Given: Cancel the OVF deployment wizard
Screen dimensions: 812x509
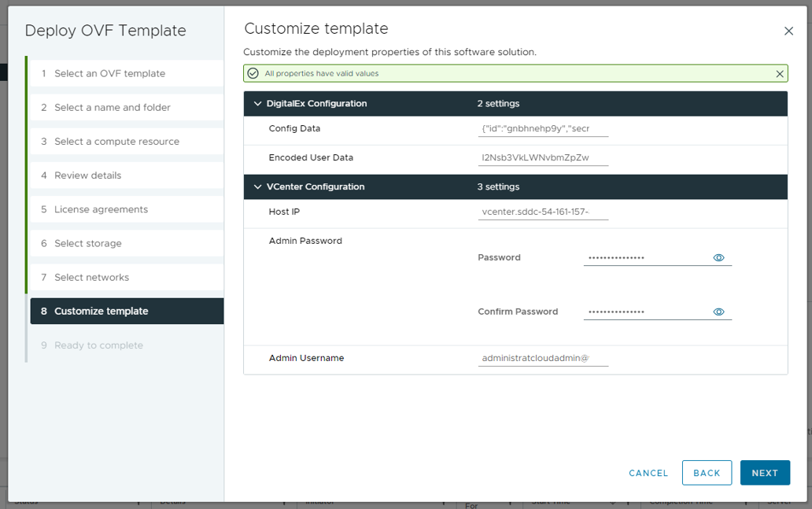Looking at the screenshot, I should pyautogui.click(x=648, y=473).
